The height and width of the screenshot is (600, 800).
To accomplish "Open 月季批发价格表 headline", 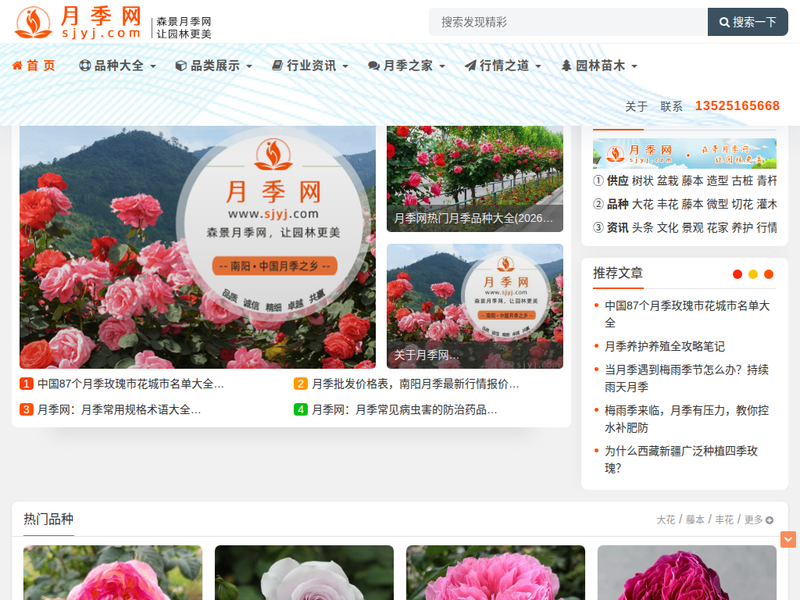I will coord(415,384).
